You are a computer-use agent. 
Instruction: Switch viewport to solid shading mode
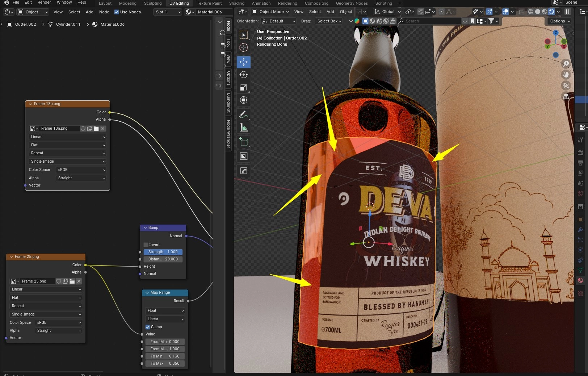(x=538, y=12)
